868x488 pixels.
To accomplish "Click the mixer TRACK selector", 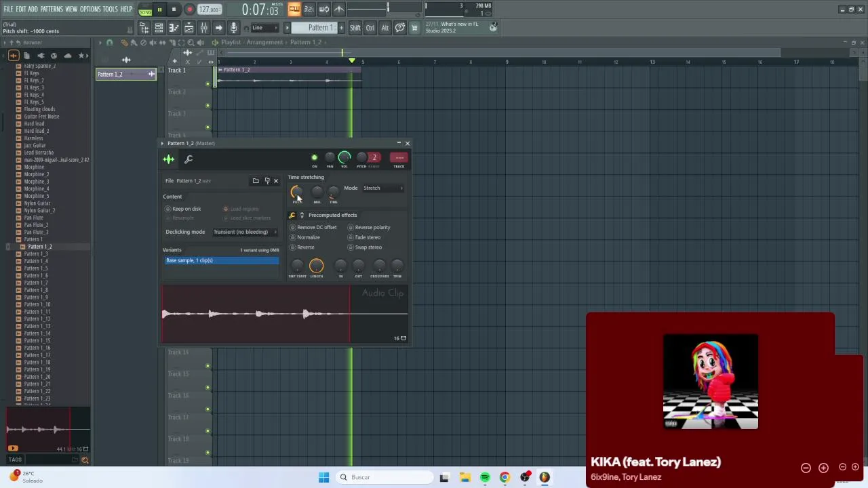I will click(x=399, y=158).
